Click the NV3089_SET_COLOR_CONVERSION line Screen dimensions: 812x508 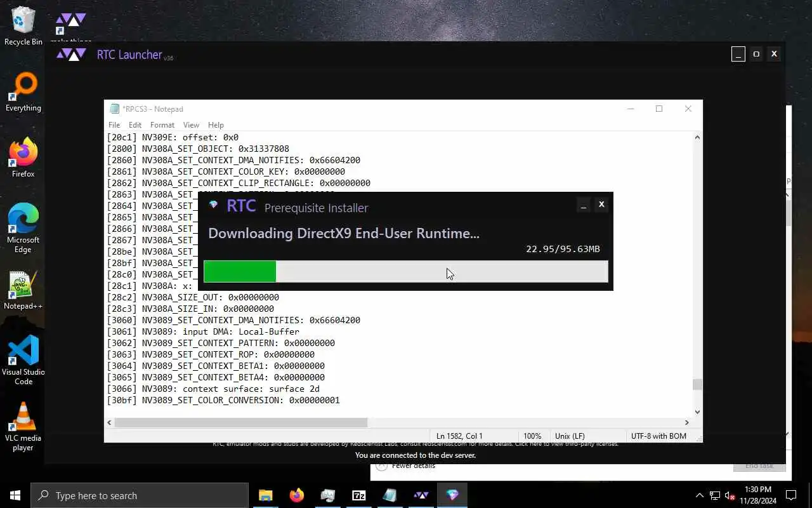[223, 400]
